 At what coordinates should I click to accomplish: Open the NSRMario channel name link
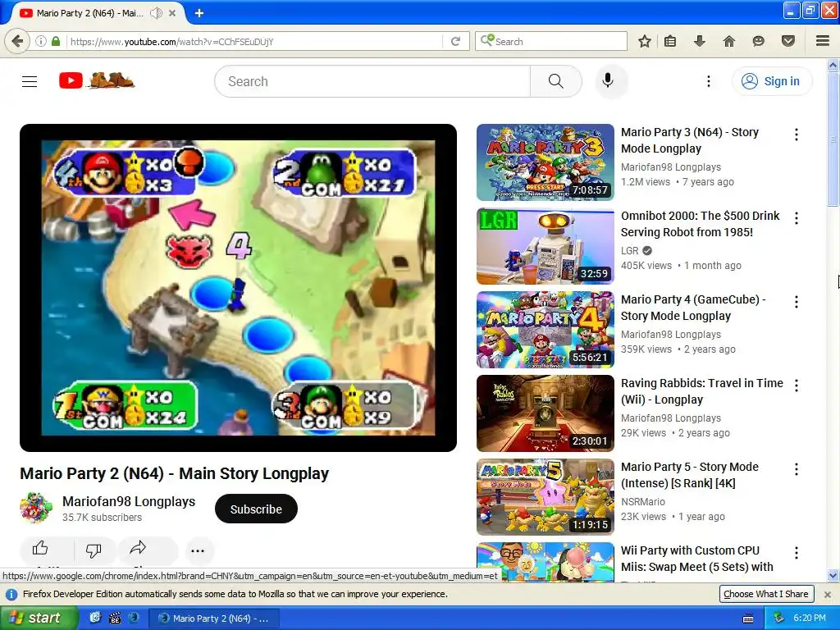643,502
